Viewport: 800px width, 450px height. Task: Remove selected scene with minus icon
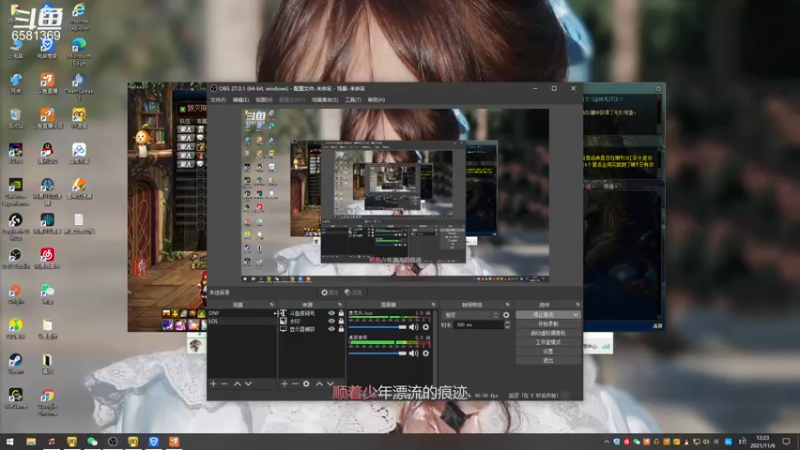[x=224, y=383]
